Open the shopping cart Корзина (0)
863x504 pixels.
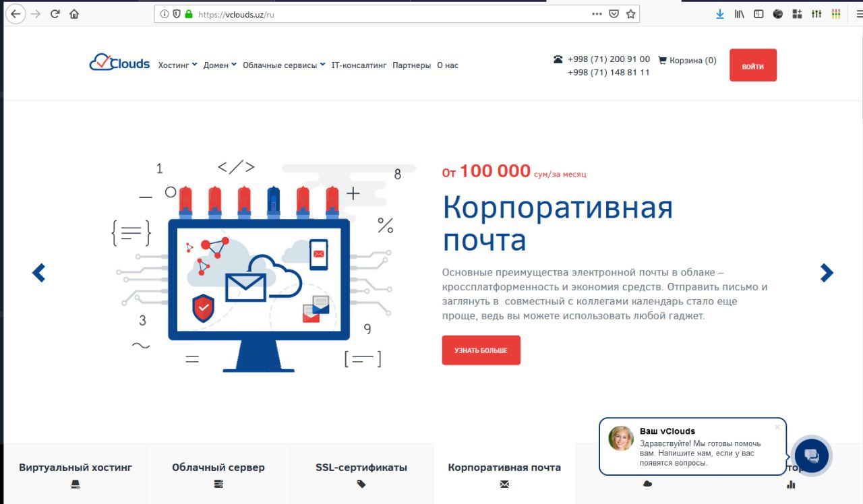687,60
